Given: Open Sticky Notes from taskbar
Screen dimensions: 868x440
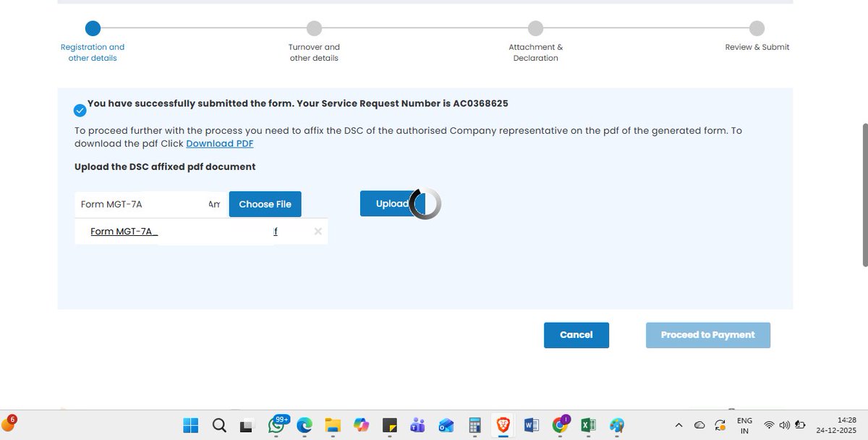Looking at the screenshot, I should click(389, 426).
